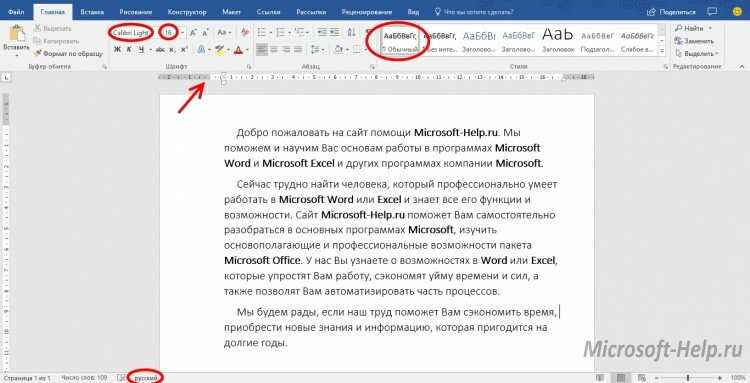Toggle justified paragraph alignment

pos(298,49)
